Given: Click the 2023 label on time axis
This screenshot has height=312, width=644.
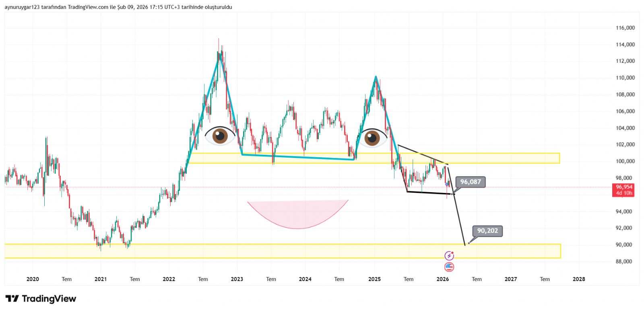Looking at the screenshot, I should coord(237,279).
